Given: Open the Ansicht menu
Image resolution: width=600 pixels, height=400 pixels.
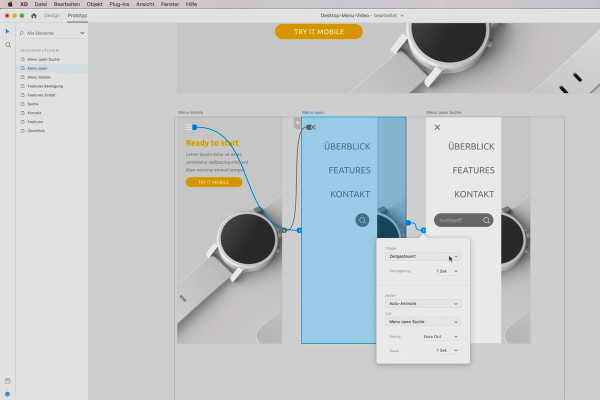Looking at the screenshot, I should click(x=145, y=4).
